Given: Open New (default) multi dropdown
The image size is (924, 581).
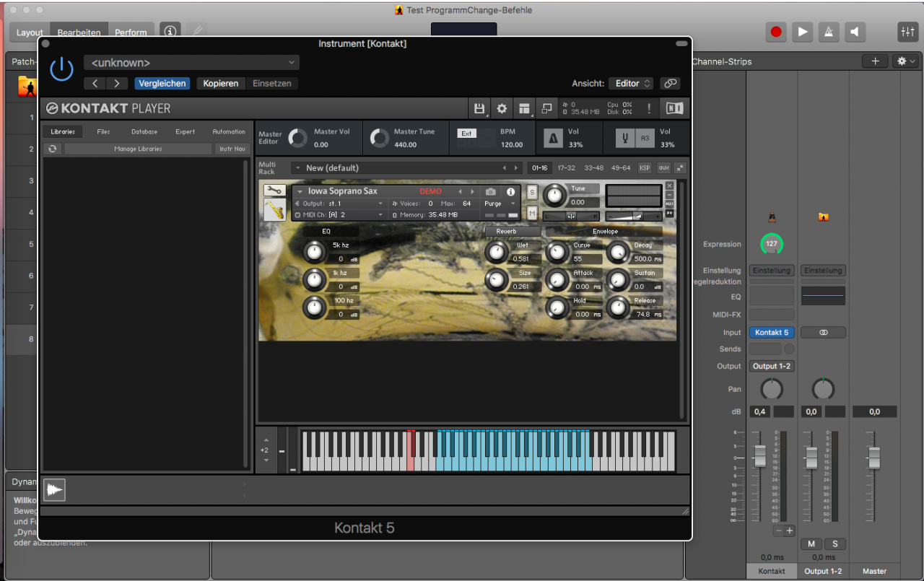Looking at the screenshot, I should [x=407, y=167].
